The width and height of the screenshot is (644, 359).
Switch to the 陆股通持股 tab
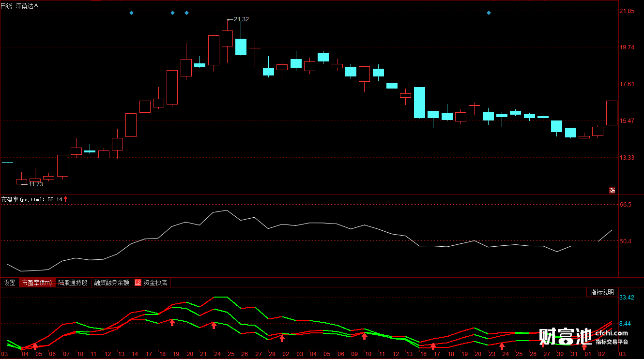73,283
